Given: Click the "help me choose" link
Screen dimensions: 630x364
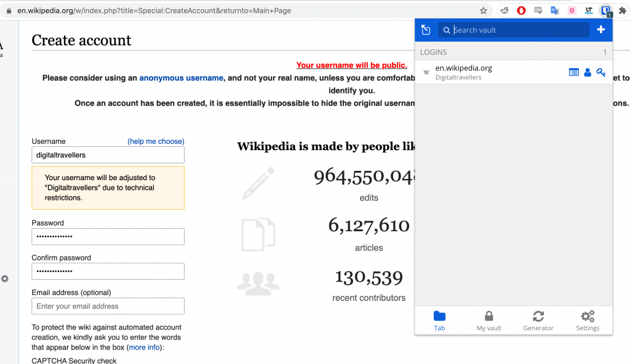Looking at the screenshot, I should [x=156, y=141].
